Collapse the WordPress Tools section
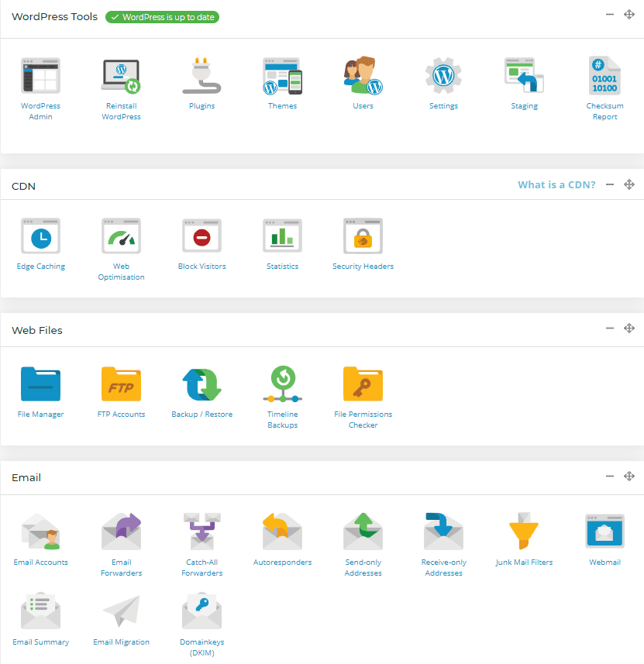 610,15
